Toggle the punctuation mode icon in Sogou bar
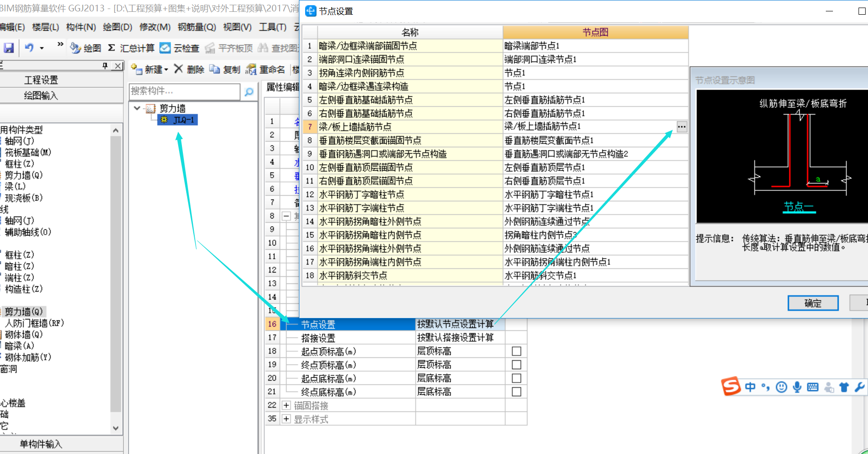868x454 pixels. click(766, 387)
